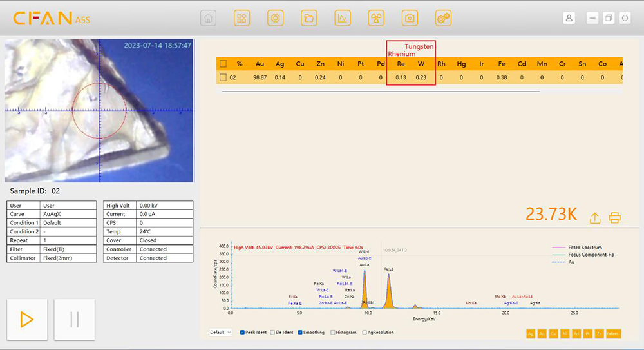Click the export upload icon beside 23.73K
The image size is (644, 350).
coord(595,218)
